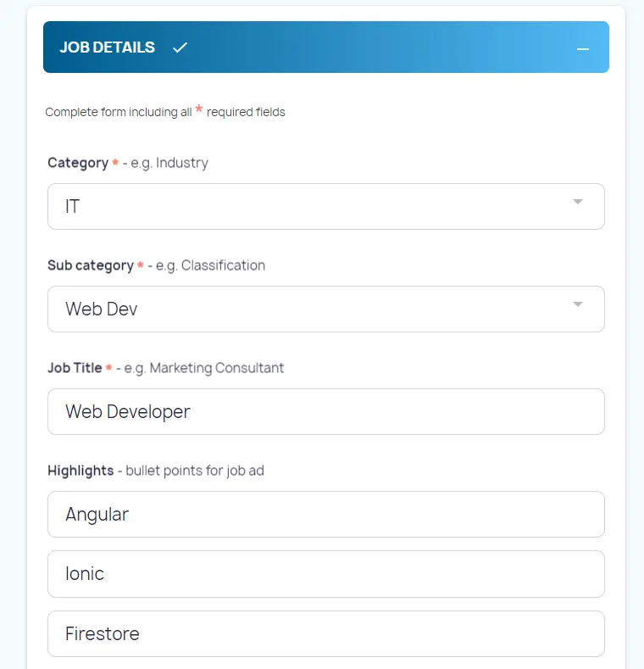644x669 pixels.
Task: Click the checkmark icon beside Job Details
Action: click(x=180, y=47)
